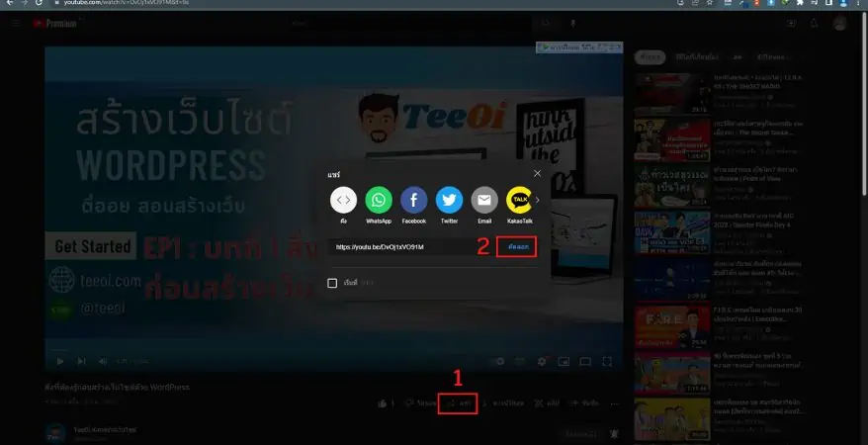The height and width of the screenshot is (445, 868).
Task: Open YouTube notifications bell in header
Action: click(x=814, y=24)
